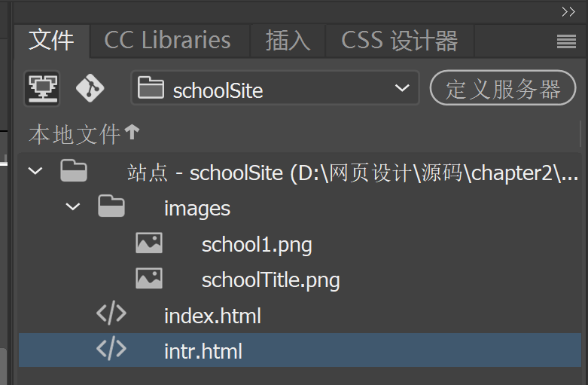
Task: Click the index.html code file icon
Action: coord(111,314)
